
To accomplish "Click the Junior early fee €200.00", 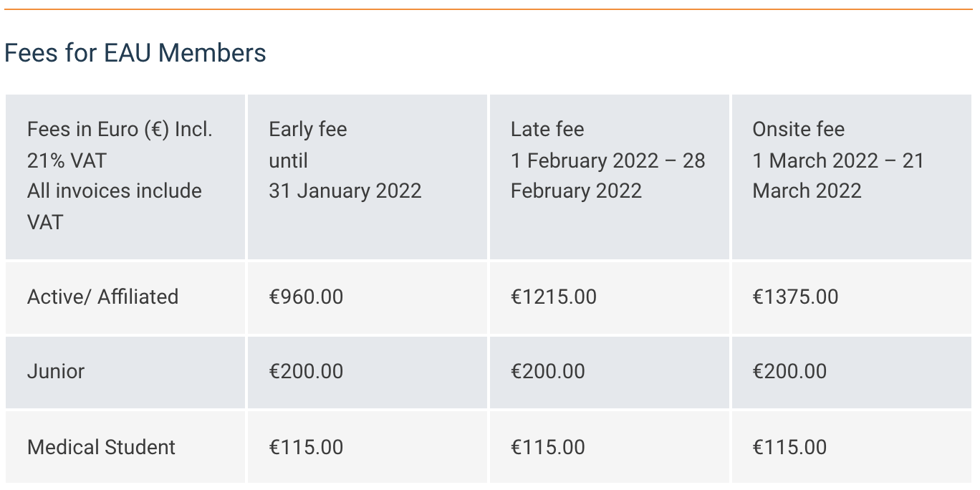I will pos(306,371).
